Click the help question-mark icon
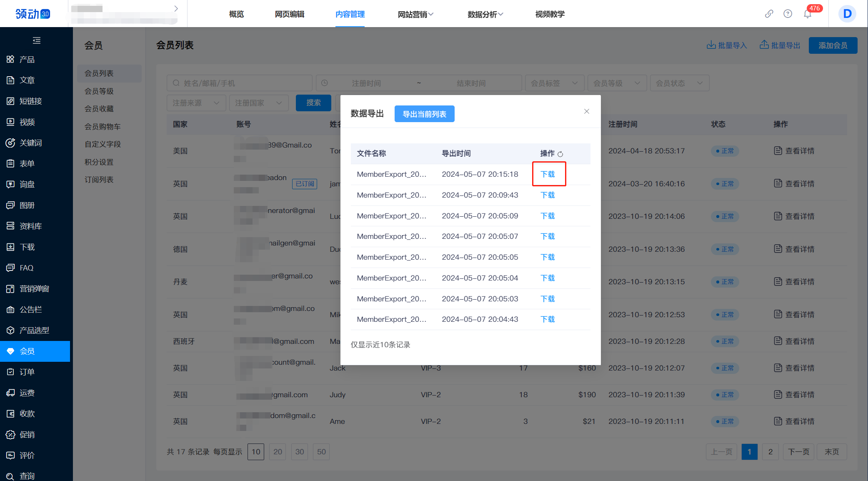This screenshot has height=481, width=868. pos(788,14)
